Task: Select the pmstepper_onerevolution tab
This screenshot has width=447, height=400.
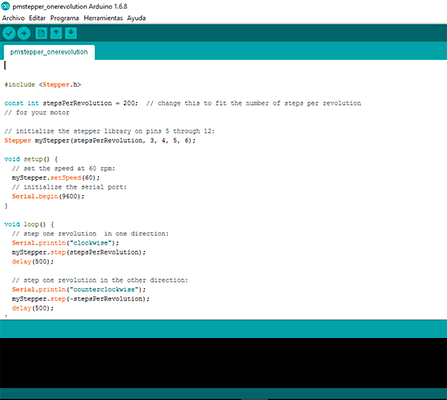Action: (x=49, y=52)
